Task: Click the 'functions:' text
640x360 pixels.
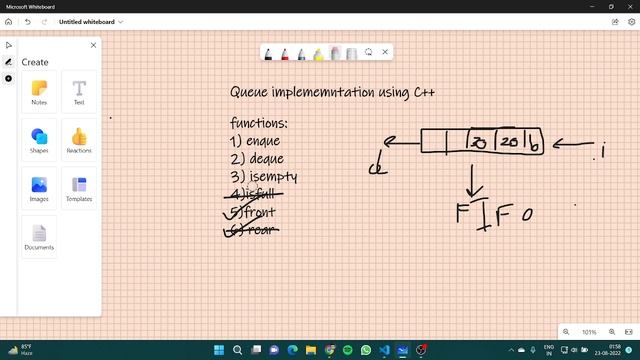Action: [x=259, y=123]
